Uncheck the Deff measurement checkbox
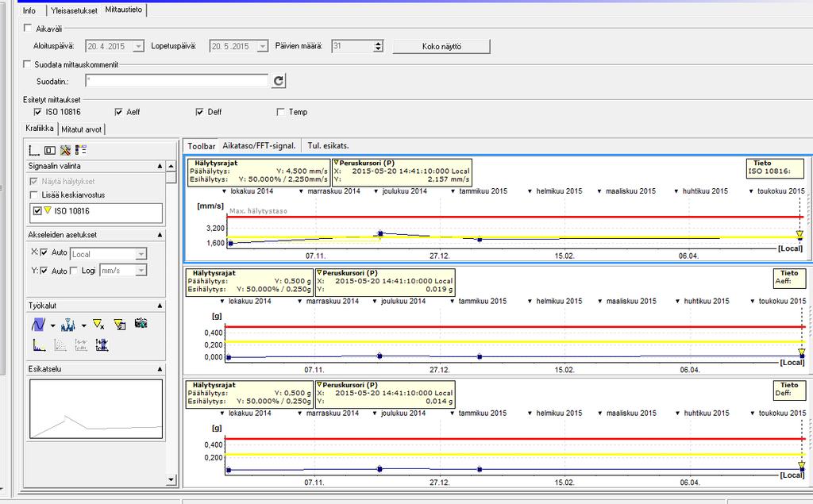This screenshot has height=504, width=813. [x=199, y=112]
